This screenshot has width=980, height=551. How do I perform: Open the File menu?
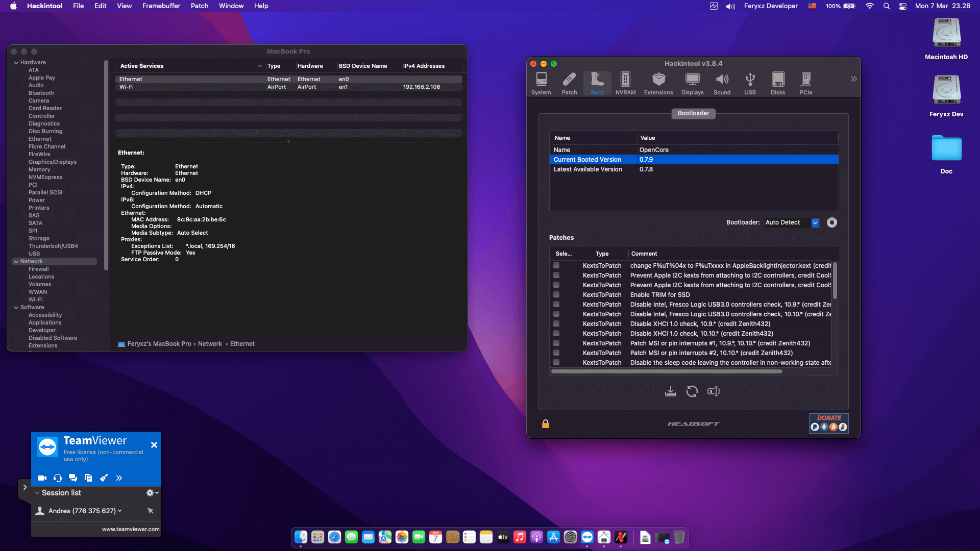point(78,6)
